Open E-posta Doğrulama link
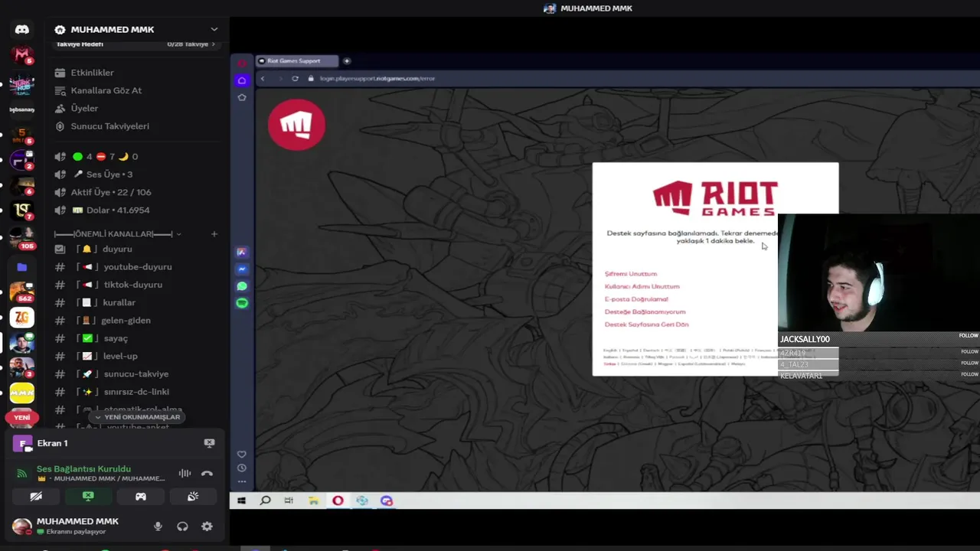 636,299
